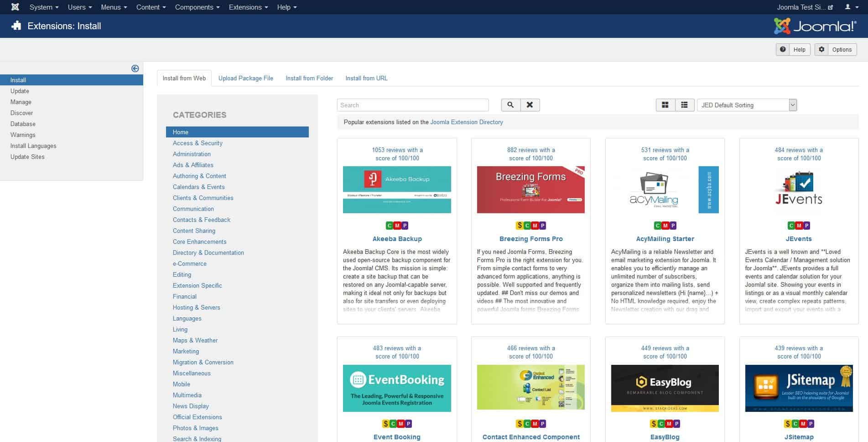Click the Options toolbar button

tap(836, 49)
